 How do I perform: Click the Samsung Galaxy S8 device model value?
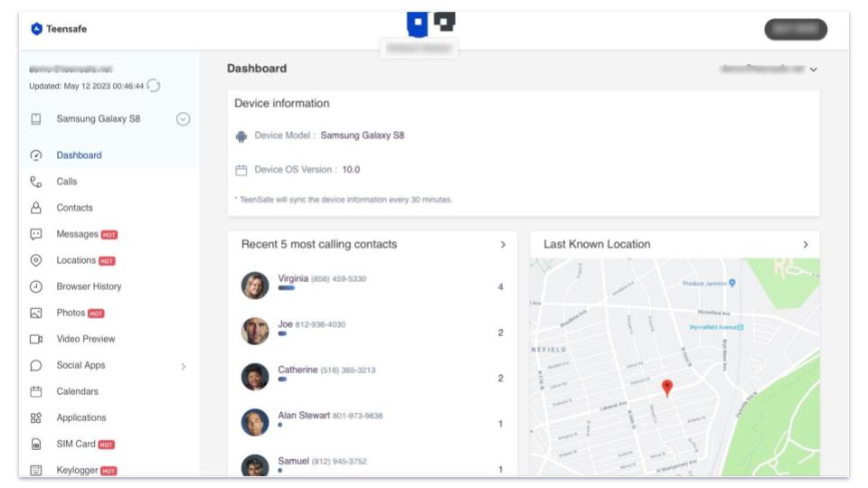tap(363, 135)
